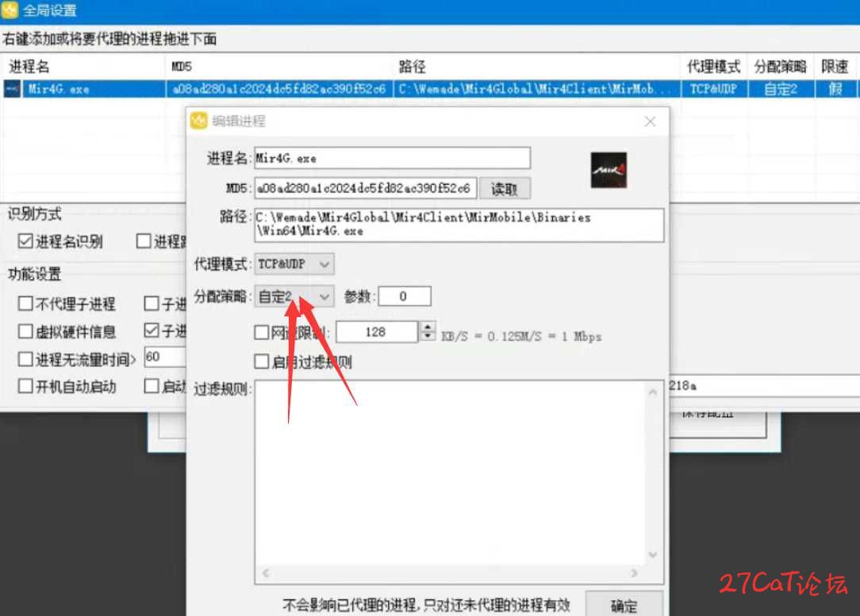
Task: Click the TCP&UDP cell of the Mir4G.exe row
Action: (x=714, y=89)
